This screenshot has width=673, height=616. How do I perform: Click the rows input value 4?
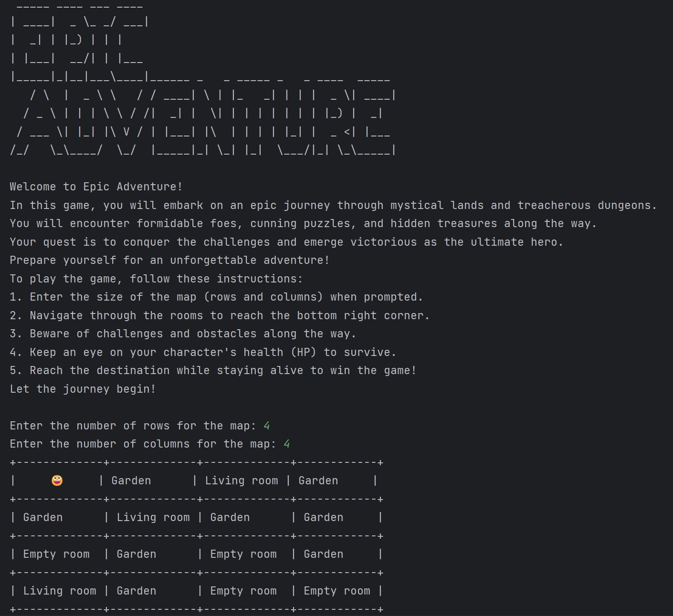[267, 426]
